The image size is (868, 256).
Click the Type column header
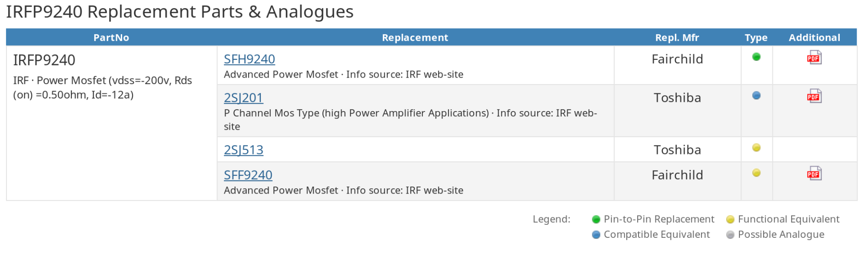coord(756,38)
